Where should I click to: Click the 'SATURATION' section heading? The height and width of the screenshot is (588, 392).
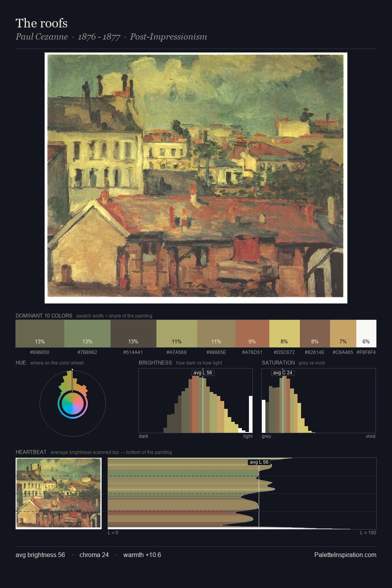point(278,363)
